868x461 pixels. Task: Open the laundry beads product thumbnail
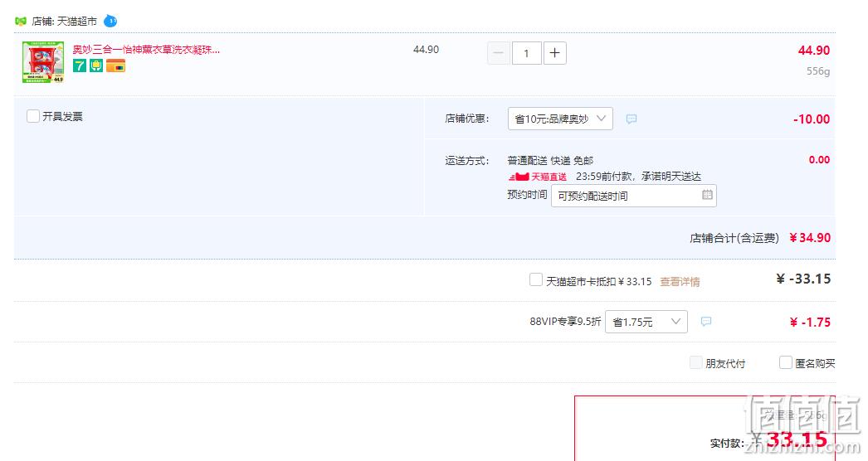tap(43, 62)
